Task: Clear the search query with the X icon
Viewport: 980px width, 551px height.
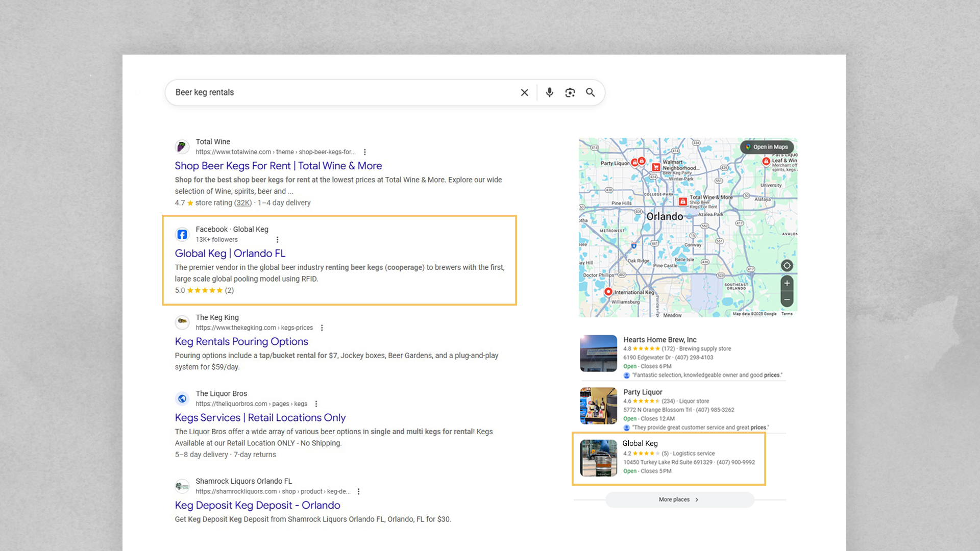Action: point(524,92)
